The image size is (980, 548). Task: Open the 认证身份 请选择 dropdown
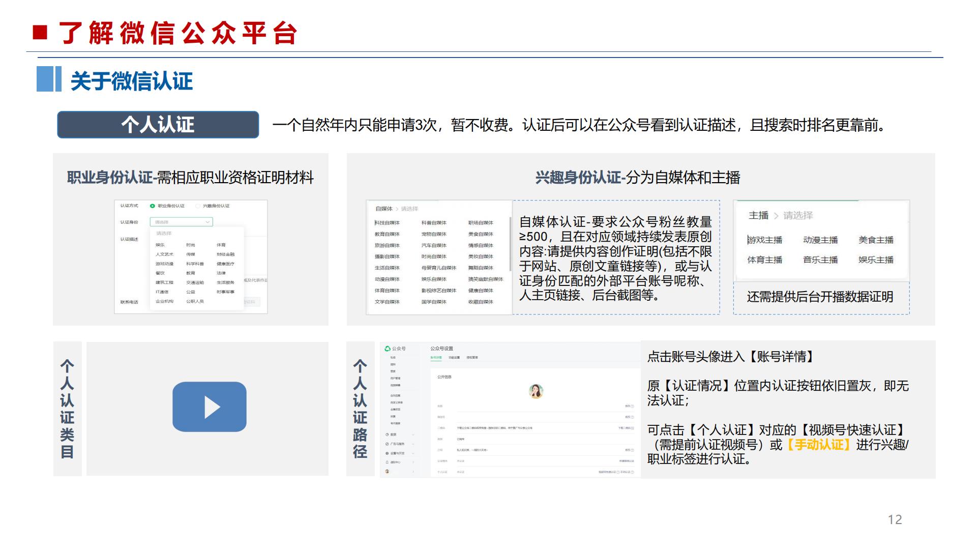coord(181,222)
